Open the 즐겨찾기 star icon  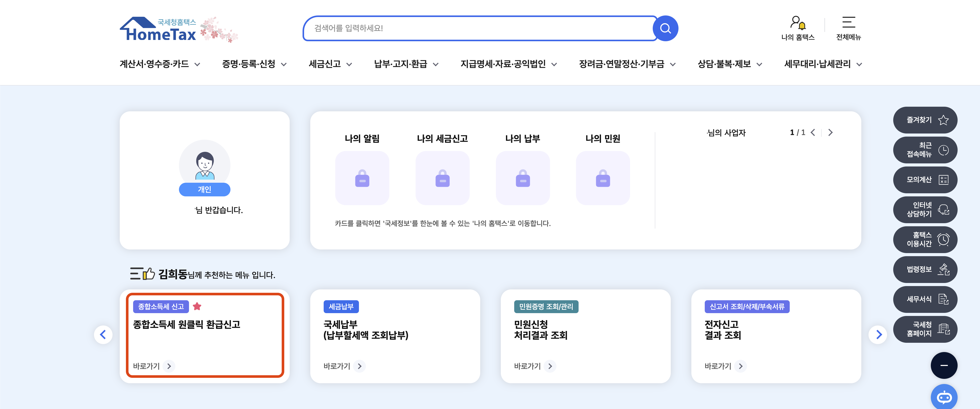coord(943,120)
